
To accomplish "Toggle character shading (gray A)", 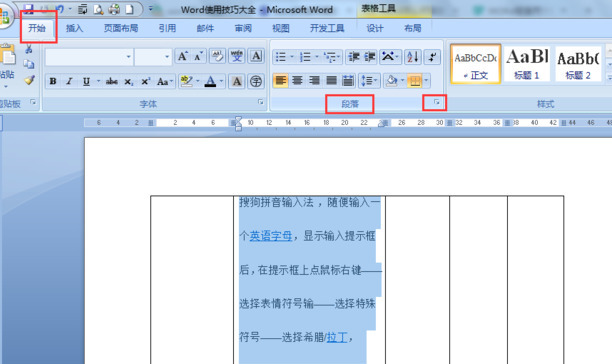I will click(x=237, y=81).
